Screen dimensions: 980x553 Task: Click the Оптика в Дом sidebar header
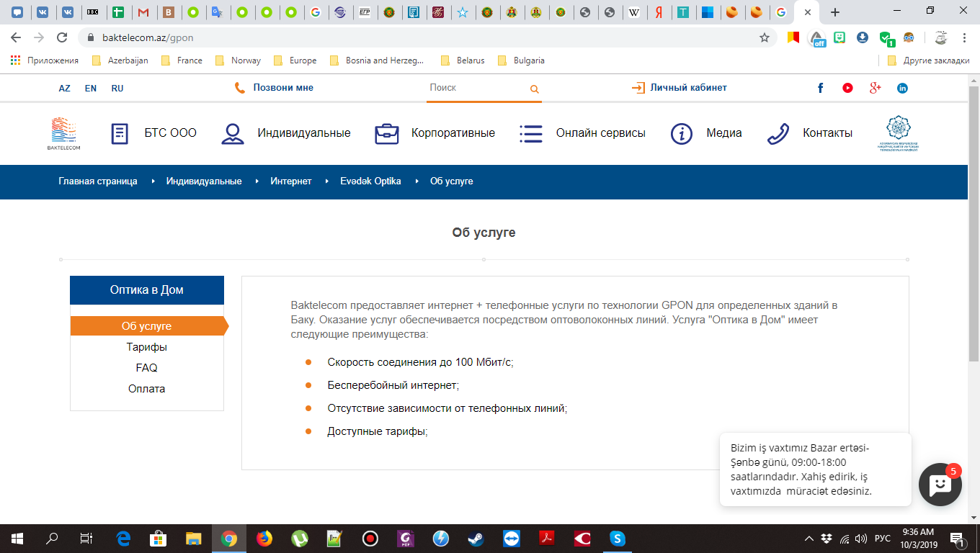point(147,290)
